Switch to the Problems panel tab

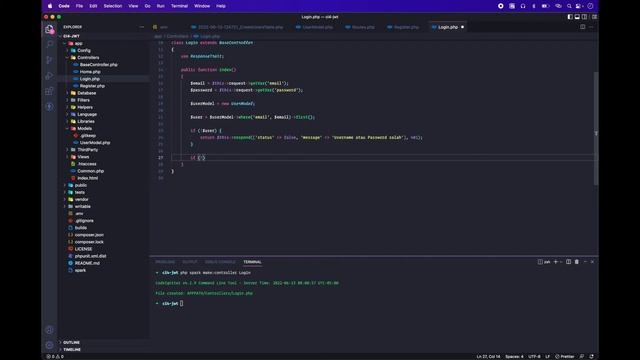(x=165, y=262)
